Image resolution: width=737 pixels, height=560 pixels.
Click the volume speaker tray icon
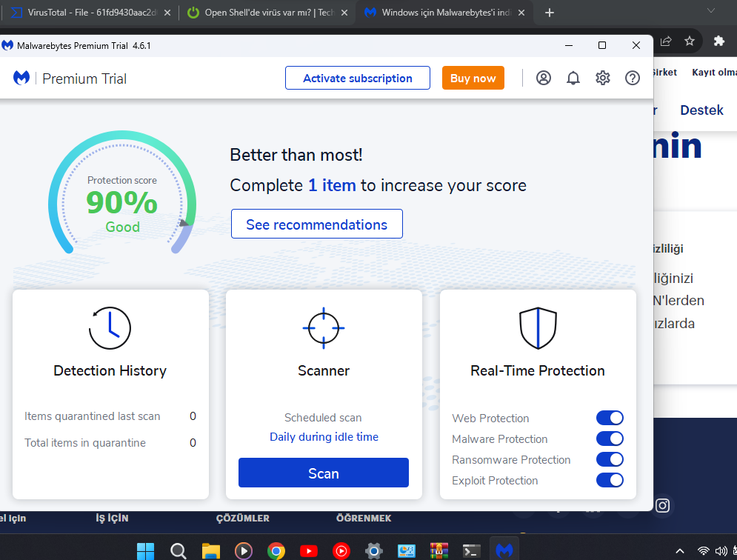coord(721,550)
